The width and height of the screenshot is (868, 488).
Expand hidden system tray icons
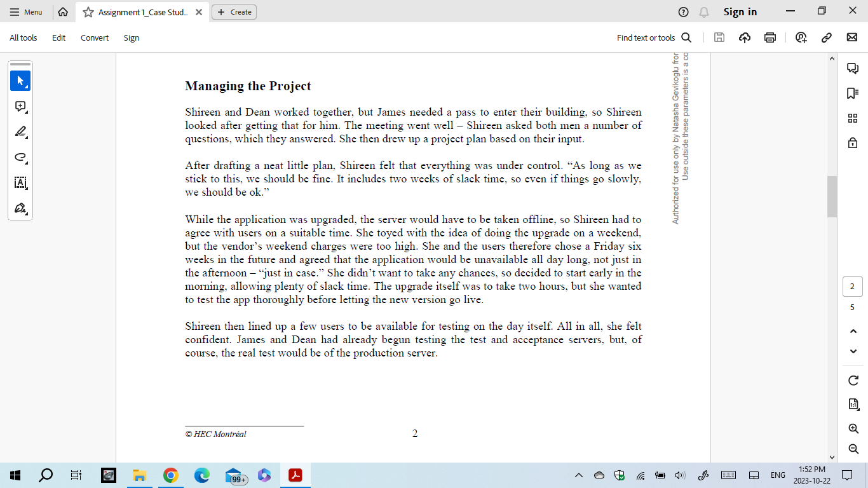(578, 475)
